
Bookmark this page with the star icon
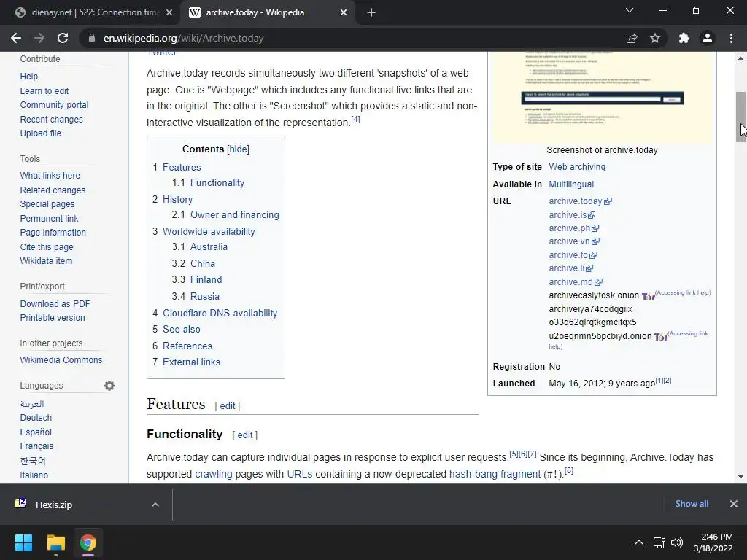[x=655, y=38]
